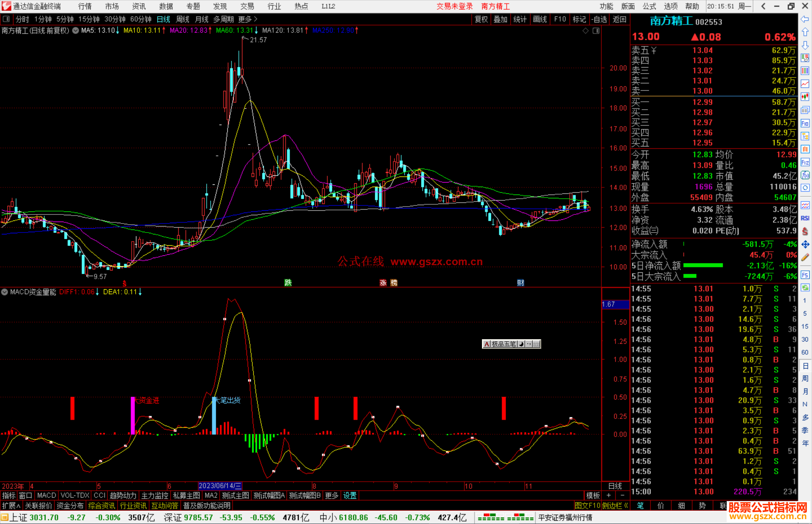Click the 复权 button

(481, 19)
